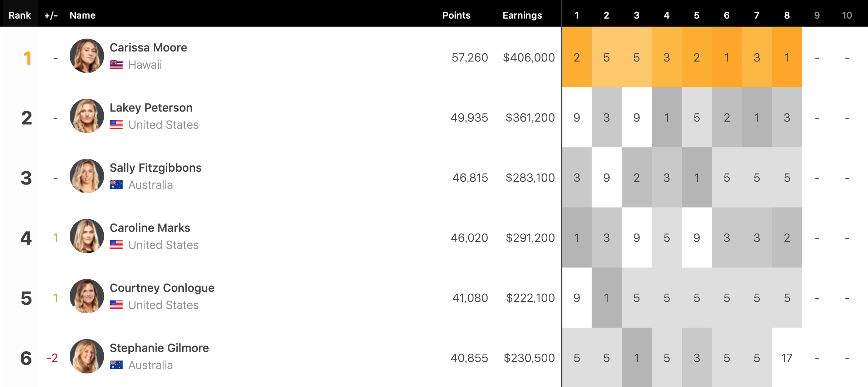
Task: Click Carissa Moore's profile photo
Action: (87, 56)
